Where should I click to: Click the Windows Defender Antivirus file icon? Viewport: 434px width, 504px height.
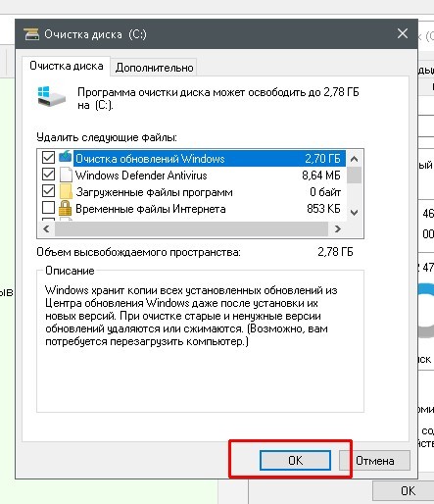(x=66, y=176)
